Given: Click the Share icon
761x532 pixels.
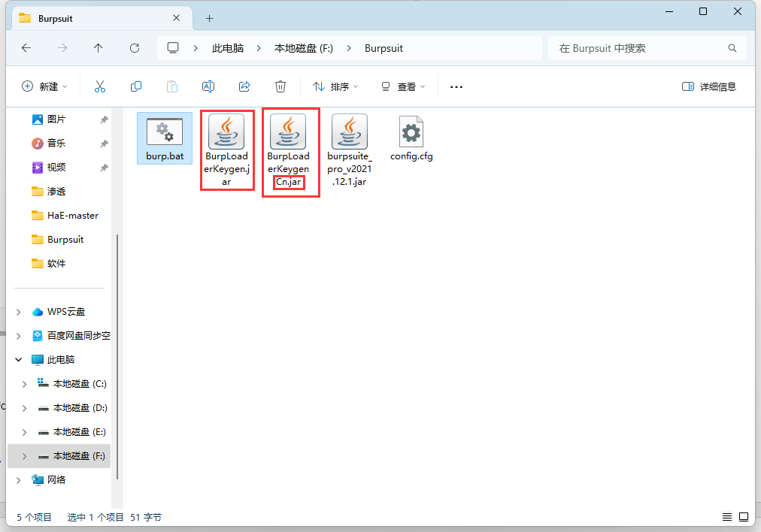Looking at the screenshot, I should coord(244,87).
